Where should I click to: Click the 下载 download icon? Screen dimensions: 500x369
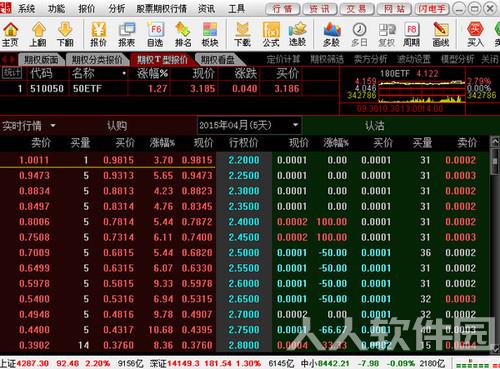(242, 34)
